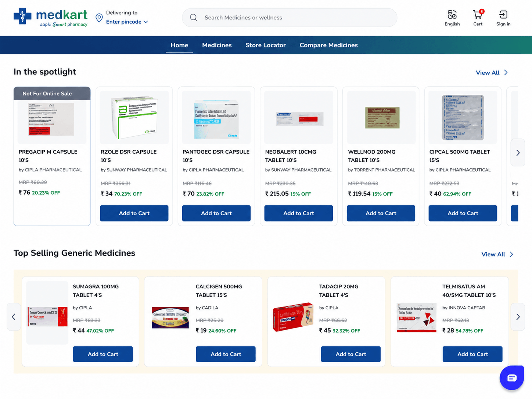Click the '54.78% OFF' discount text
Viewport: 532px width, 399px height.
point(470,331)
